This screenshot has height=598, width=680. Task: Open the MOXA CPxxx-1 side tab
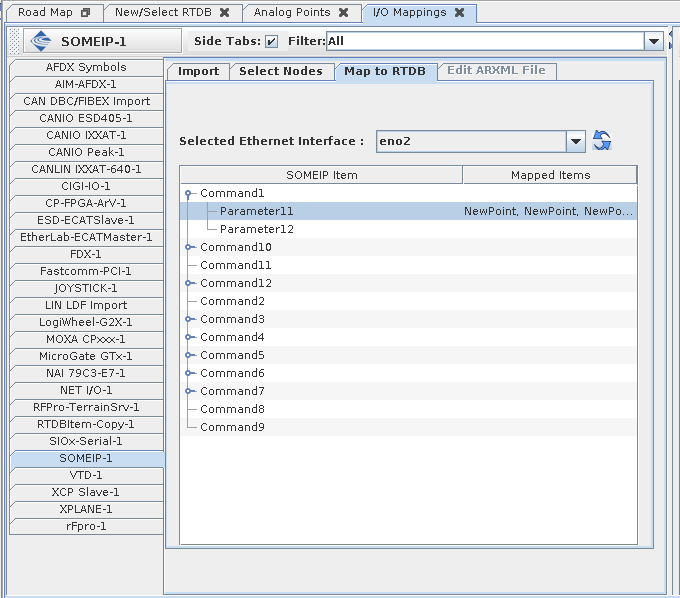(86, 339)
